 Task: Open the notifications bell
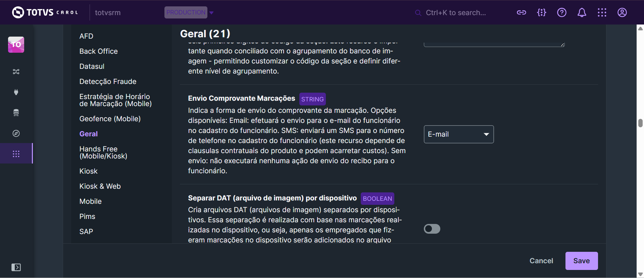pos(582,13)
